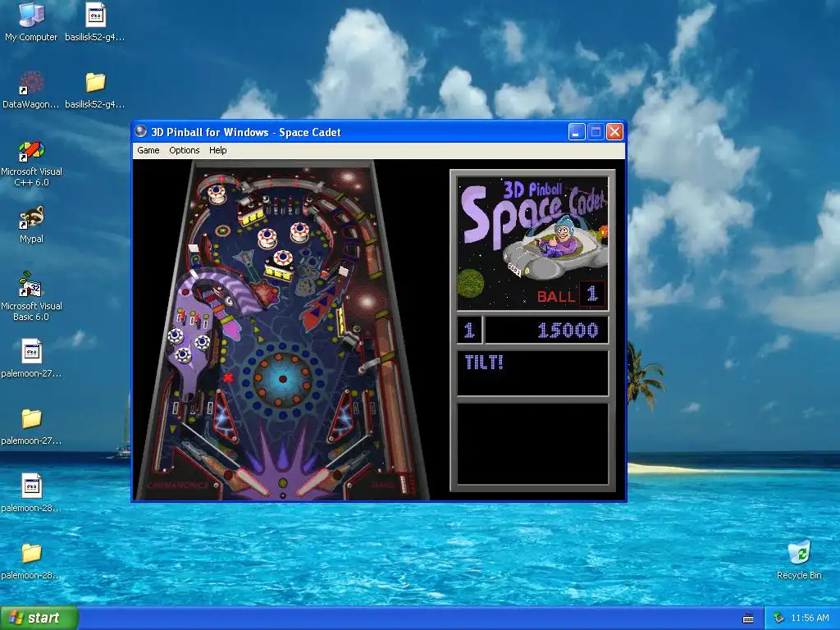Select the palemoon-27 file icon
Screen dimensions: 840x630
click(31, 358)
